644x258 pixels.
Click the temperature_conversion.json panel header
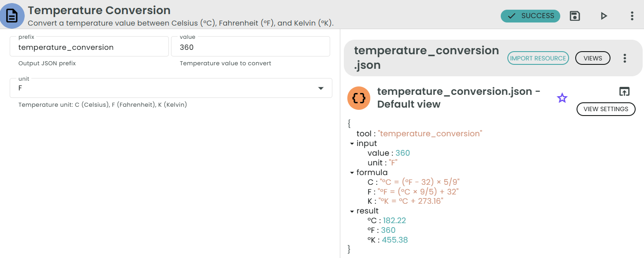(x=425, y=57)
